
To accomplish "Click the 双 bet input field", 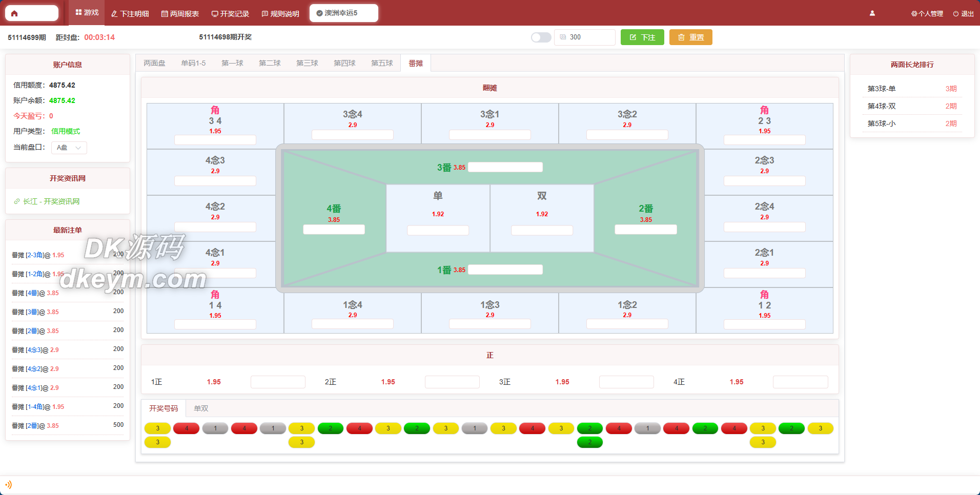I will pos(542,231).
